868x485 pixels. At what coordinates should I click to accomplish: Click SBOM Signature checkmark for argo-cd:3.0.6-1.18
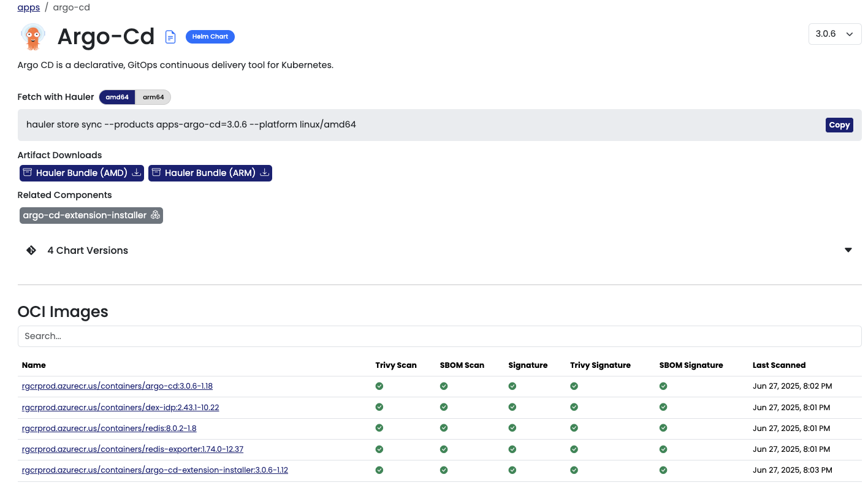663,386
